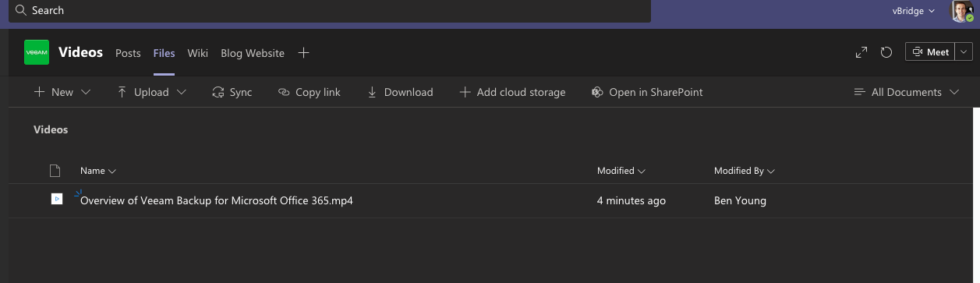Switch to the Files tab

tap(164, 53)
